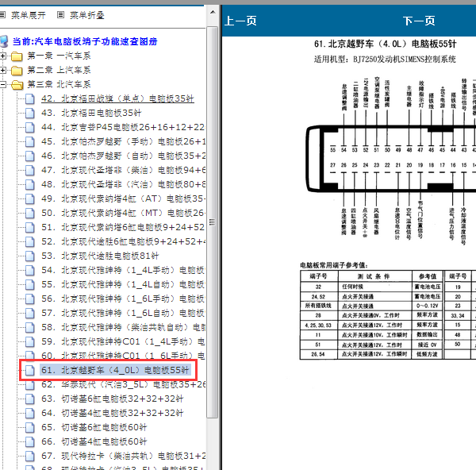
Task: Go to next page via 下一页
Action: [419, 21]
